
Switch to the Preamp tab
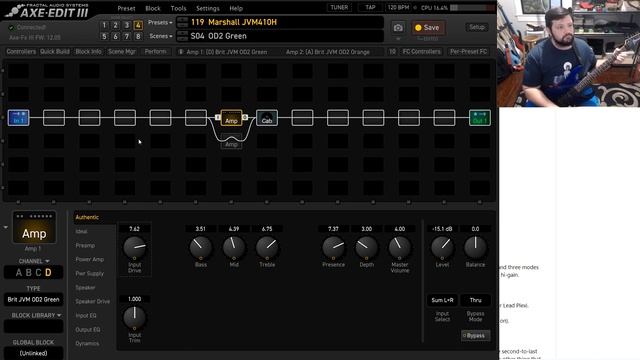[85, 245]
